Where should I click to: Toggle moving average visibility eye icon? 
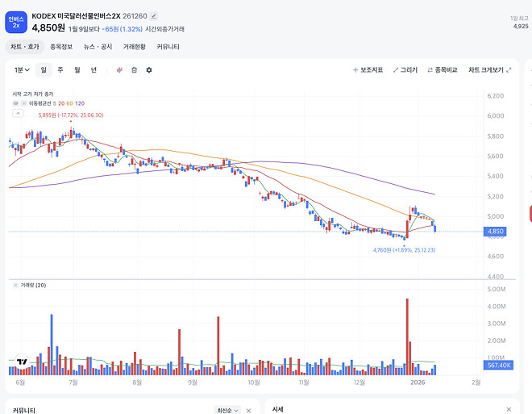pyautogui.click(x=15, y=103)
